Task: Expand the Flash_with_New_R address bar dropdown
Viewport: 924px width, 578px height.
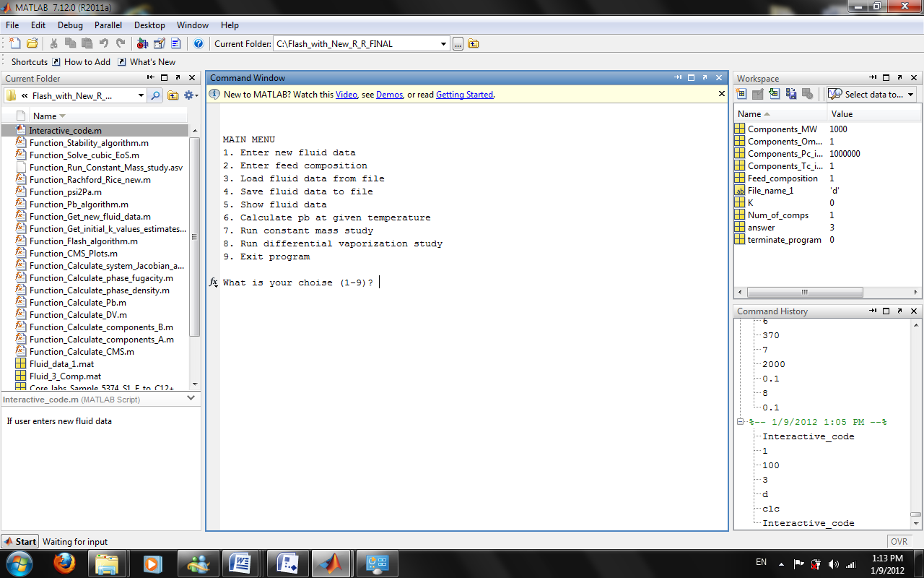Action: tap(141, 95)
